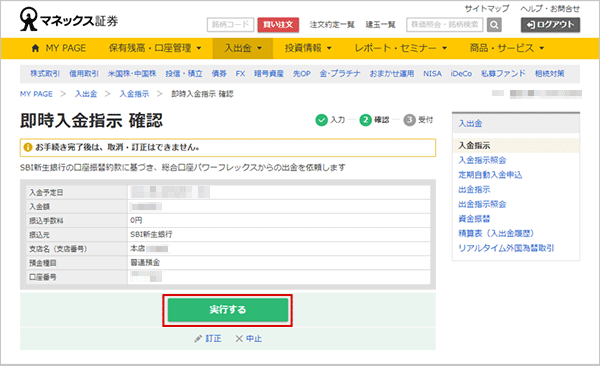Click the step 1 入力 checkmark icon

click(321, 120)
